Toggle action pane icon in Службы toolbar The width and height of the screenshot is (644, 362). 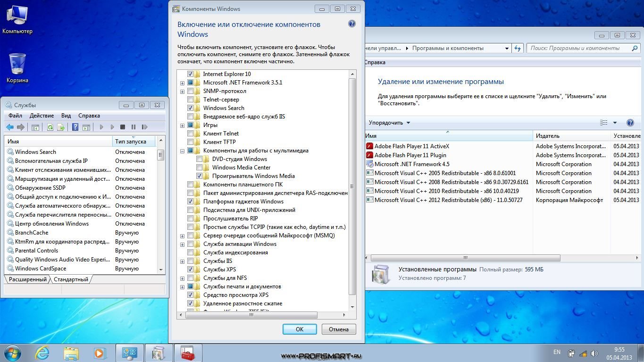[86, 127]
